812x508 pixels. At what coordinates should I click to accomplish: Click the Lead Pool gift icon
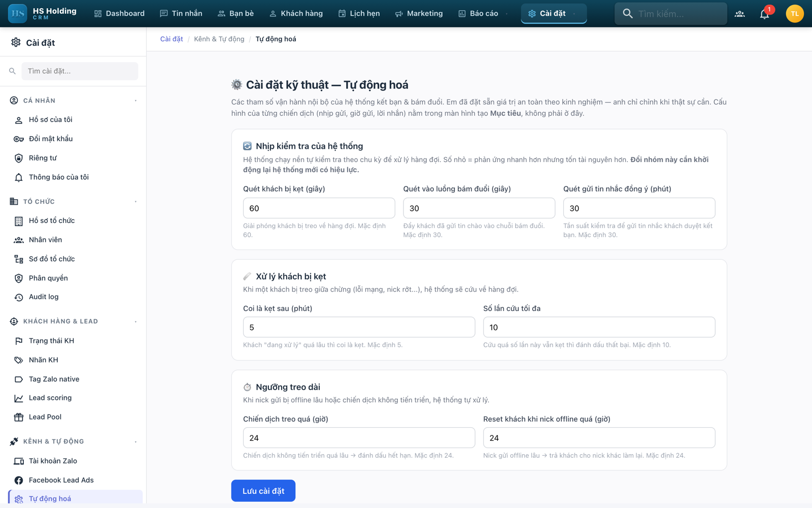(x=19, y=417)
